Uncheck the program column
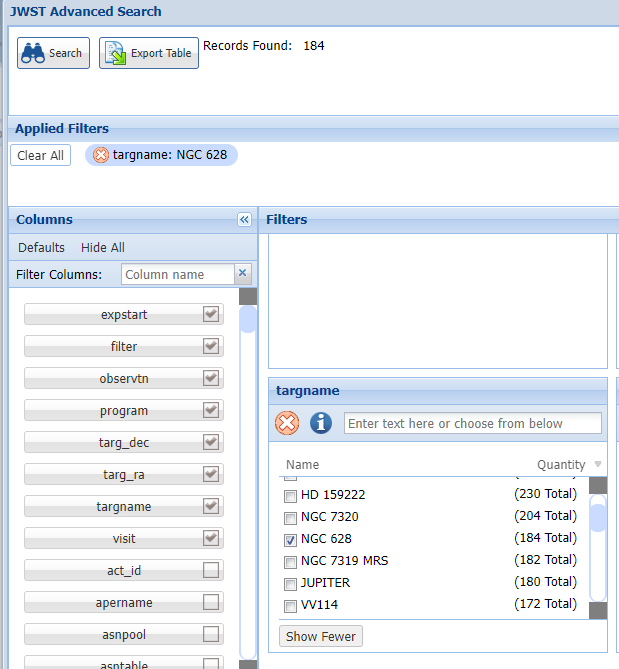Screen dimensions: 619x669 click(211, 410)
